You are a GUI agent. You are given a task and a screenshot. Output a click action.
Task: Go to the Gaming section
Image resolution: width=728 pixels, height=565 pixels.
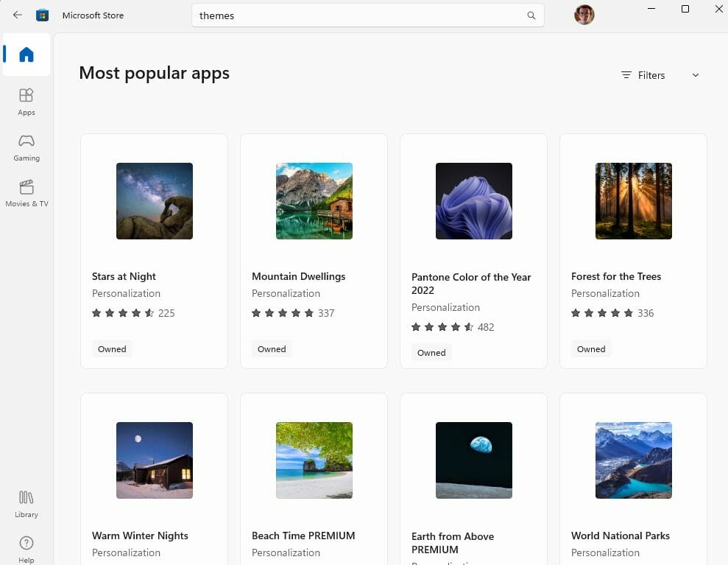click(26, 147)
